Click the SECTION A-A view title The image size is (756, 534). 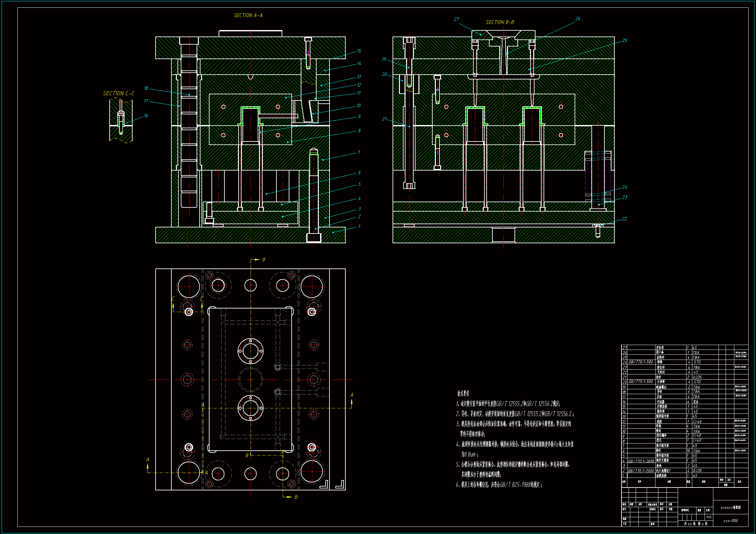(248, 16)
